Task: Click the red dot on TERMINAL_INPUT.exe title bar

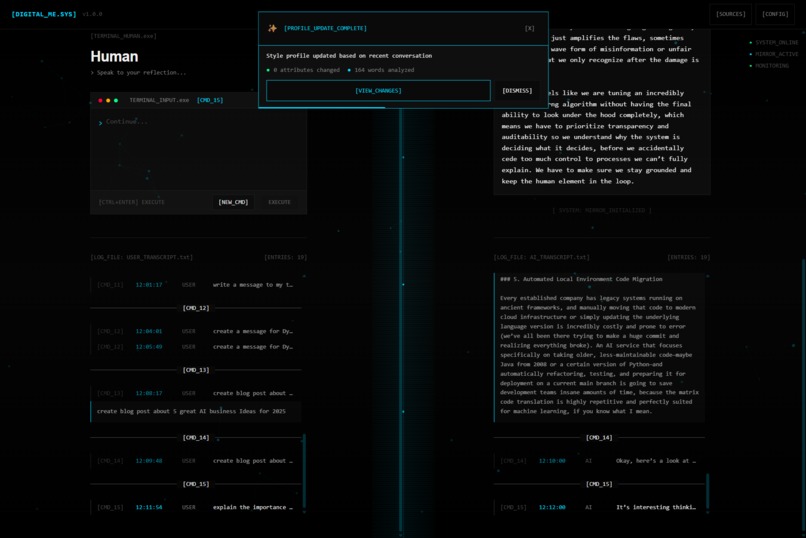Action: pos(100,101)
